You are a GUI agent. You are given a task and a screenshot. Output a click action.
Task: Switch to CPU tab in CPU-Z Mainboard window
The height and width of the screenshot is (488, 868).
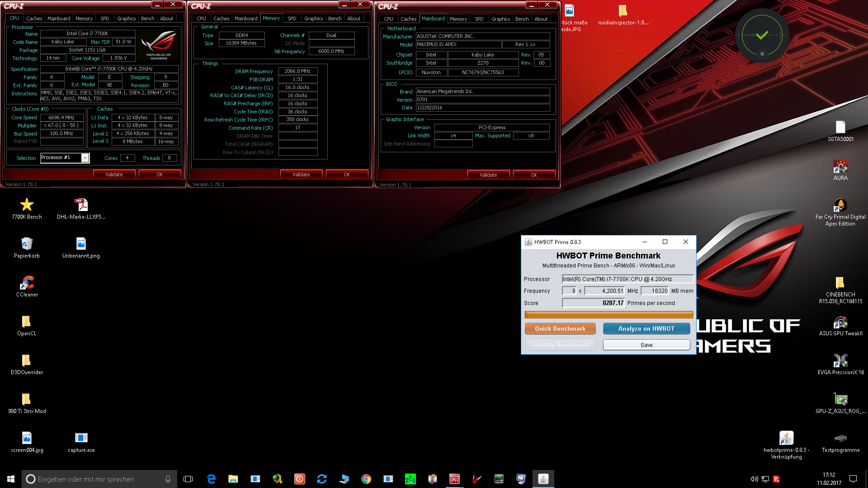point(388,19)
